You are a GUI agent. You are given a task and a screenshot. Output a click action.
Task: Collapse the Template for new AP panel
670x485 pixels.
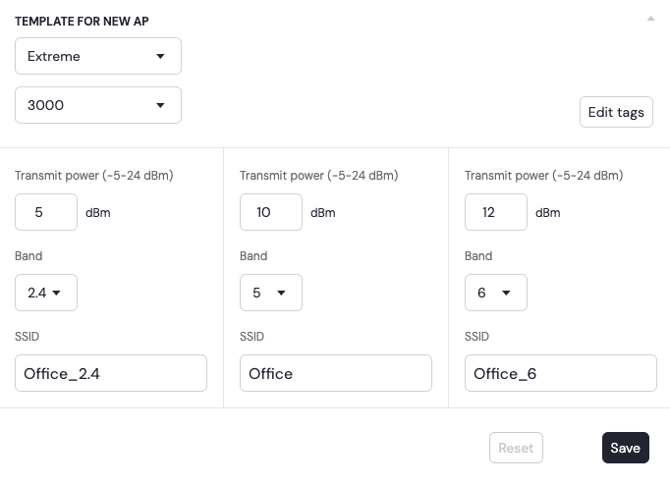[651, 18]
